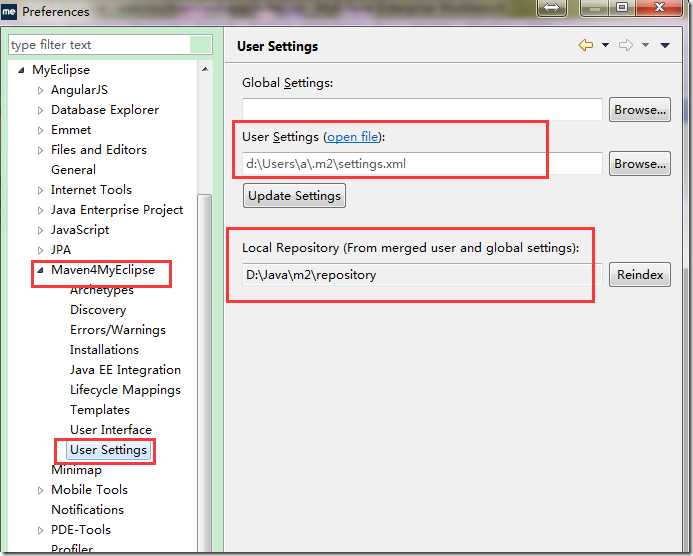Click the MyEclipse 'me' title bar icon

click(8, 11)
